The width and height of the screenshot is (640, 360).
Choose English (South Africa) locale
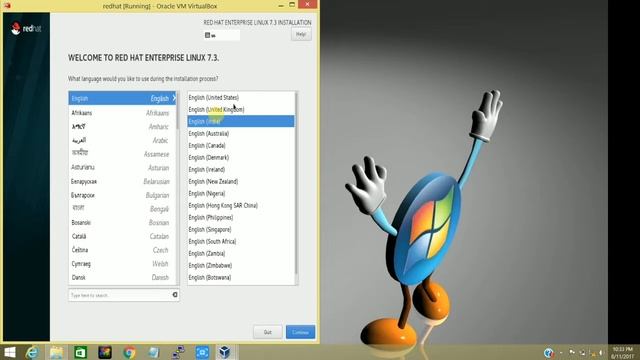[241, 242]
